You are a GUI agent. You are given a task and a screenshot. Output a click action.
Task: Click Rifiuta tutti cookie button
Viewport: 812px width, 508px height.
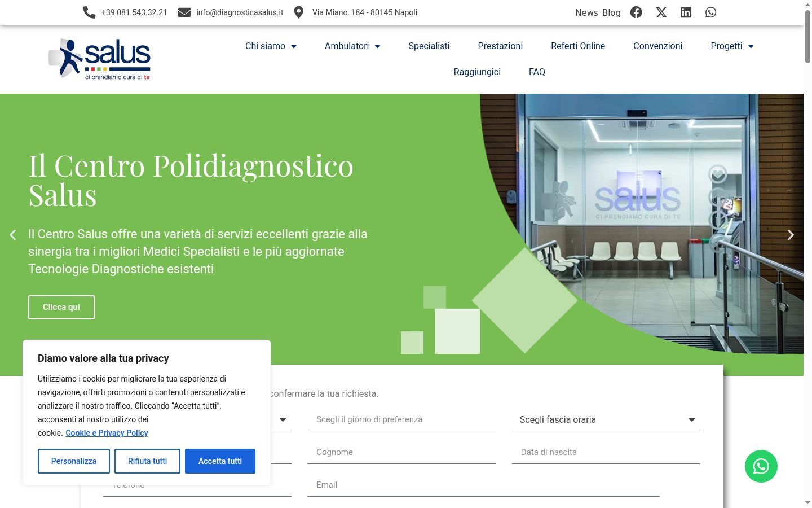(147, 461)
